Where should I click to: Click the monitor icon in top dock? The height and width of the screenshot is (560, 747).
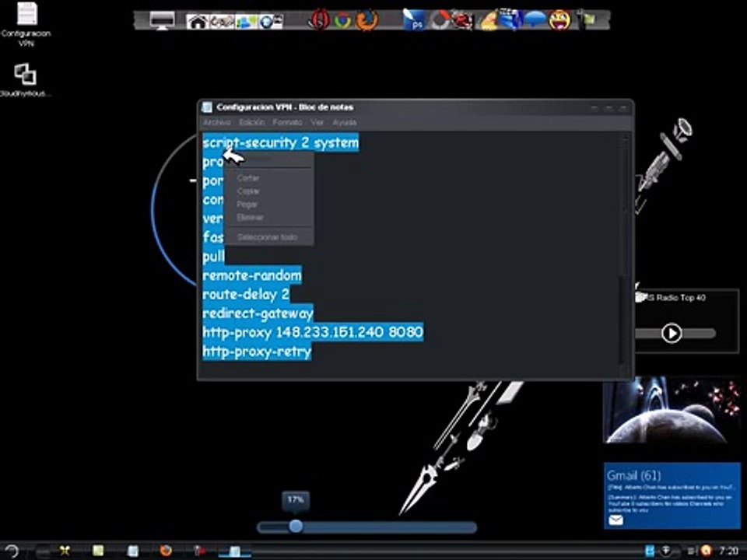[x=162, y=20]
